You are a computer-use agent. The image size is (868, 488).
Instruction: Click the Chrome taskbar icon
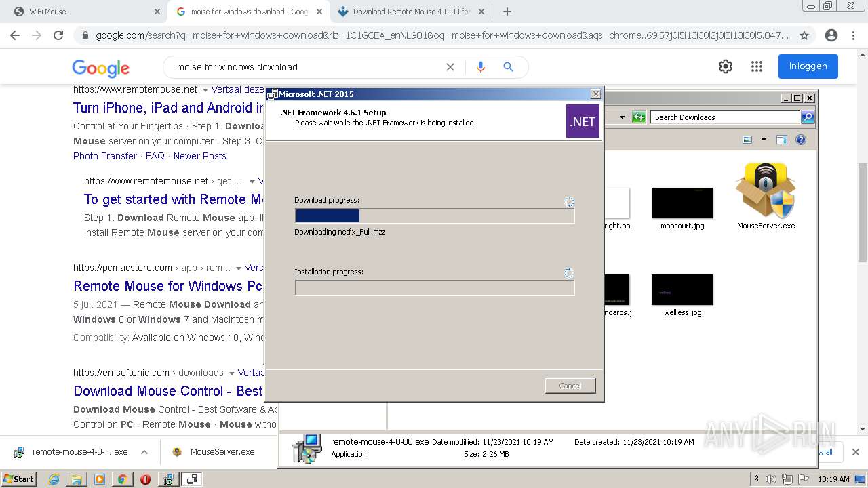(x=122, y=479)
